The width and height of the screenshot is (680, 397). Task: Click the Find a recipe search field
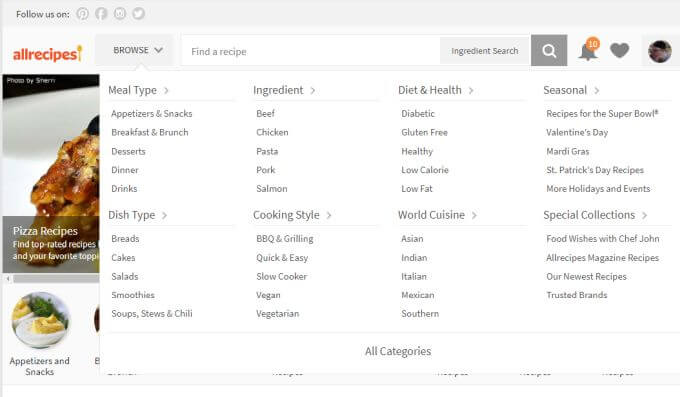click(311, 51)
